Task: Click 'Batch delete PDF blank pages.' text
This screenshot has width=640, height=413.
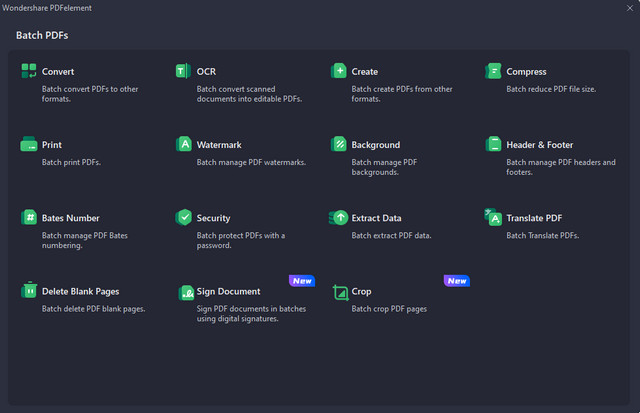Action: [93, 309]
